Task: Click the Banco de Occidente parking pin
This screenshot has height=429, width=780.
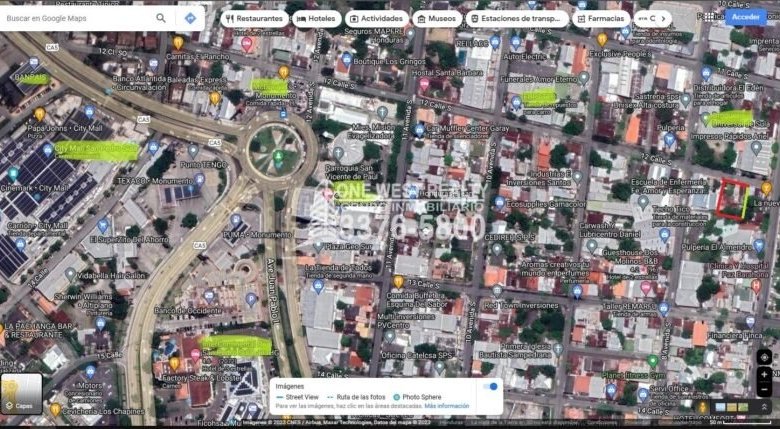Action: [x=251, y=299]
